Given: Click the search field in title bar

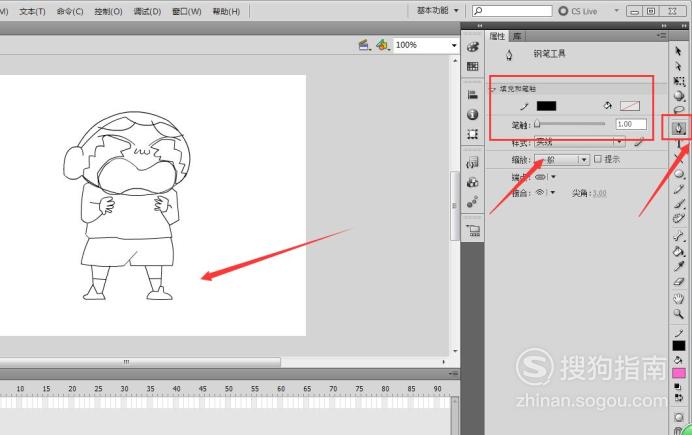Looking at the screenshot, I should tap(512, 11).
